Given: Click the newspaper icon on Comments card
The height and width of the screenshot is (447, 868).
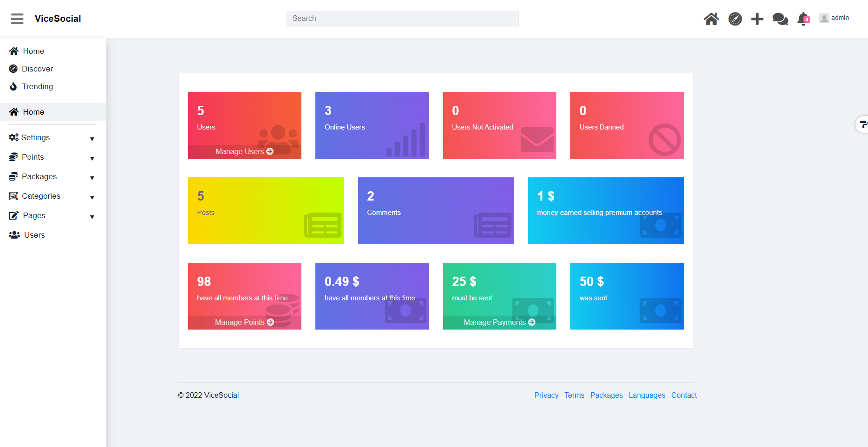Looking at the screenshot, I should point(493,225).
